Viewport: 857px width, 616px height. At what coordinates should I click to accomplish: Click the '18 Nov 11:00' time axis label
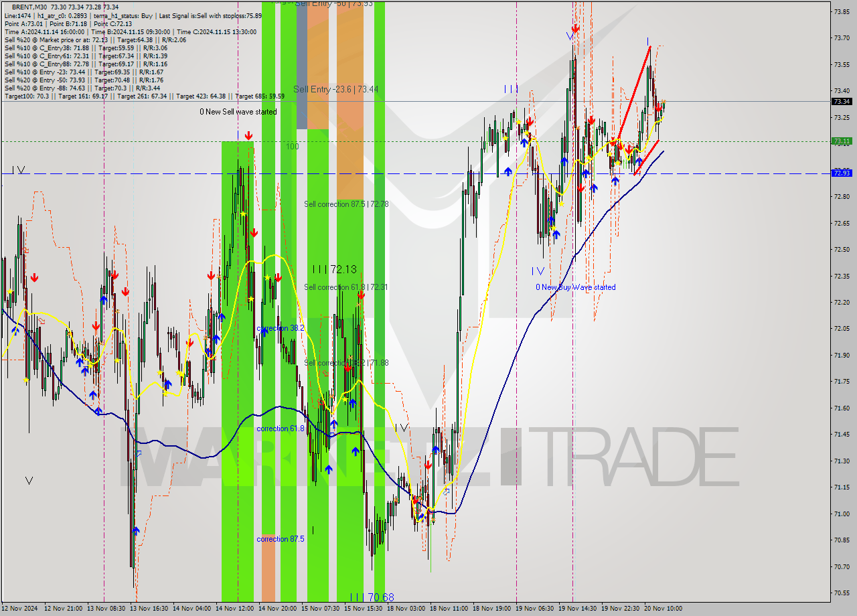coord(450,609)
